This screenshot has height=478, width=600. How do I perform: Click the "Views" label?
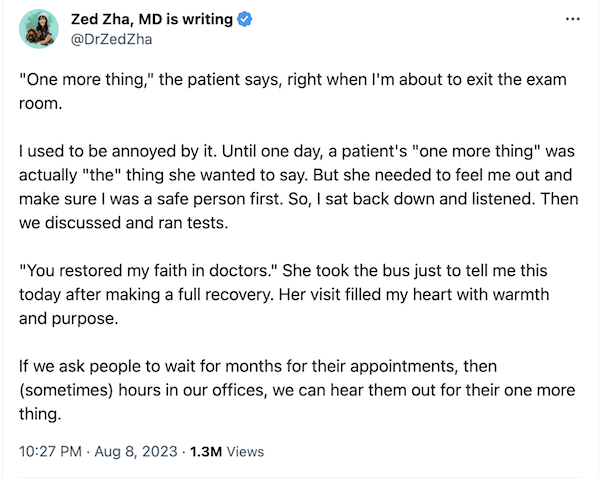246,451
